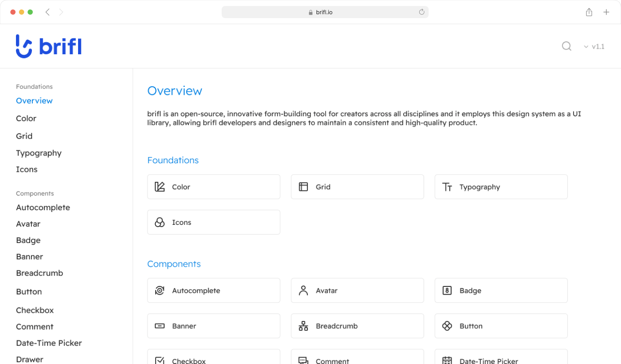
Task: Click the Grid card icon
Action: (x=304, y=187)
